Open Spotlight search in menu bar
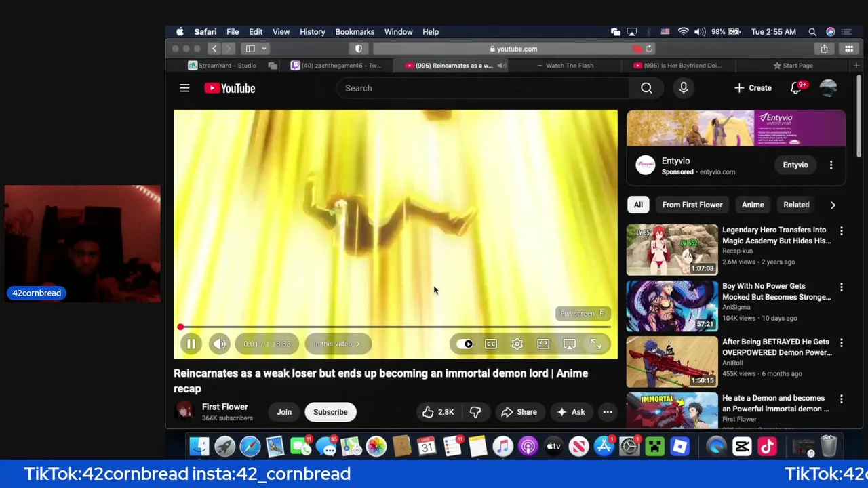This screenshot has height=488, width=868. (x=812, y=32)
